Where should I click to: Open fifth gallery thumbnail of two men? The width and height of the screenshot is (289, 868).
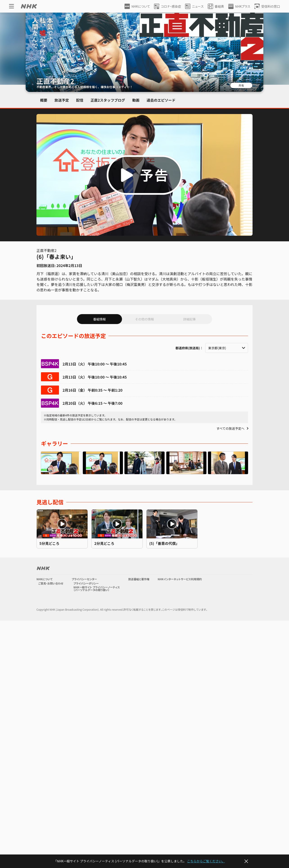click(x=228, y=463)
